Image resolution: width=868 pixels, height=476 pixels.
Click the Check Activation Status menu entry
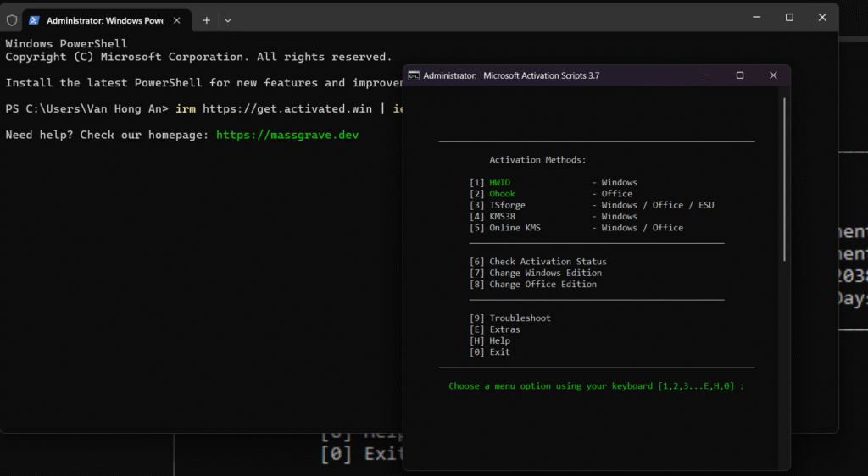(x=547, y=262)
